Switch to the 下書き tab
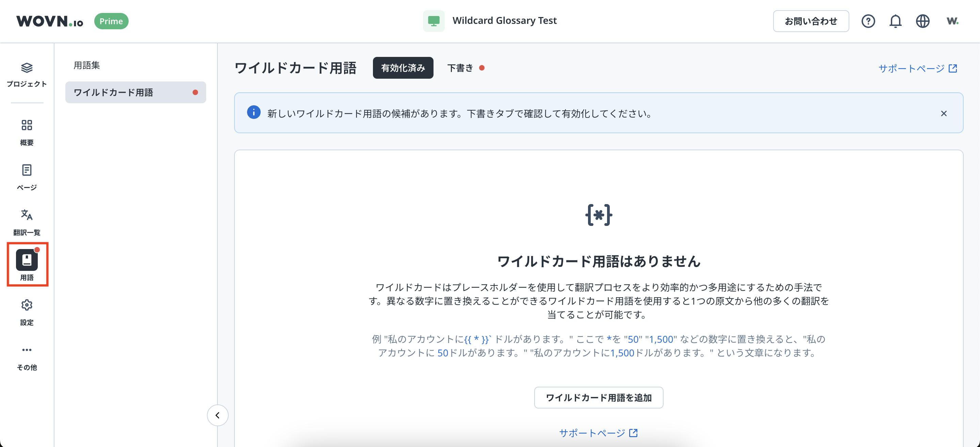This screenshot has height=447, width=980. click(x=465, y=68)
